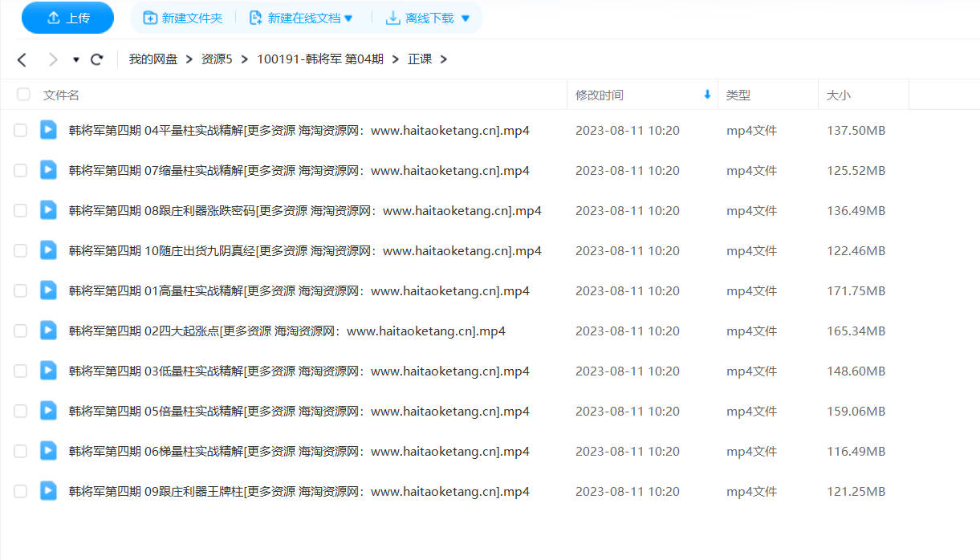The image size is (980, 560).
Task: Click video icon of 02四大起涨点
Action: tap(49, 330)
